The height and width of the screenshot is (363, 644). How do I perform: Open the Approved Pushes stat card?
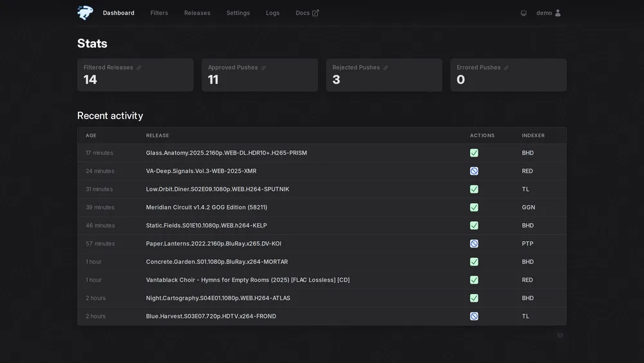point(260,75)
